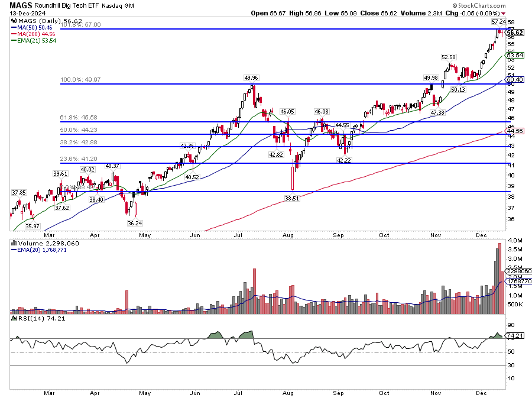The height and width of the screenshot is (398, 532).
Task: Click the tallest red volume bar in December
Action: pos(499,279)
